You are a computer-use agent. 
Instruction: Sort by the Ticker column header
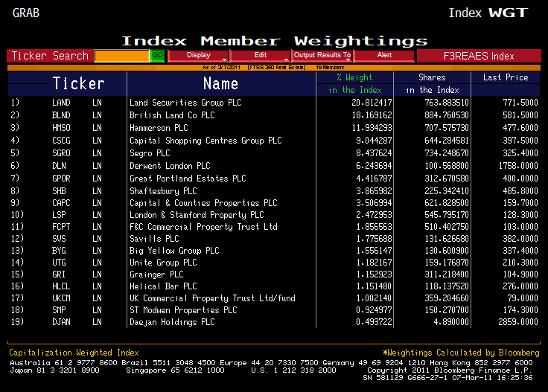[x=78, y=84]
